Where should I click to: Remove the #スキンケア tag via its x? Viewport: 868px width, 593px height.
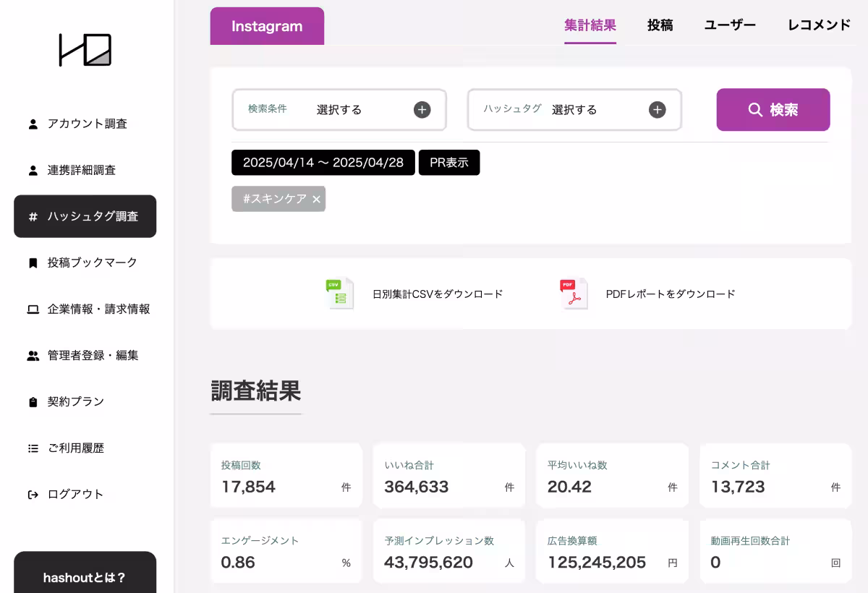(314, 198)
